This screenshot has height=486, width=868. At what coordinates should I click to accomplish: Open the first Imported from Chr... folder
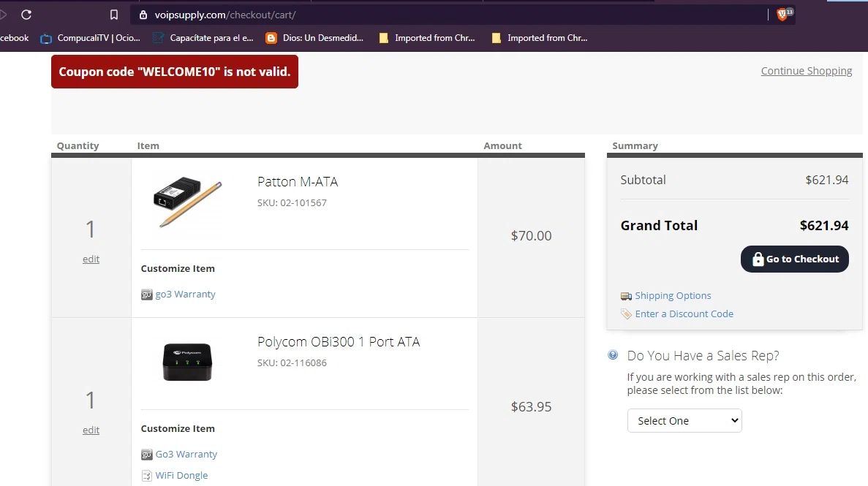[427, 38]
